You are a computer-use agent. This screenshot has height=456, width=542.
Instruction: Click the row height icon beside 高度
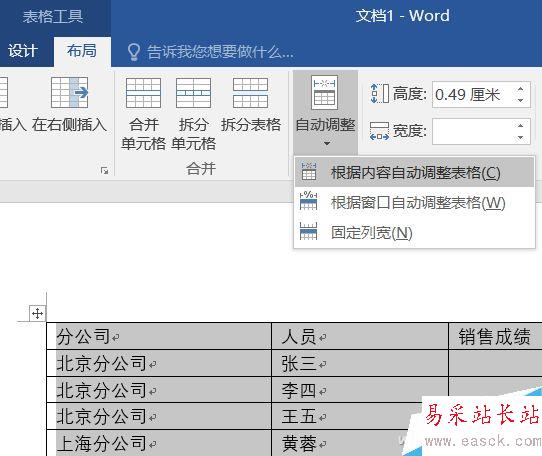click(x=380, y=94)
